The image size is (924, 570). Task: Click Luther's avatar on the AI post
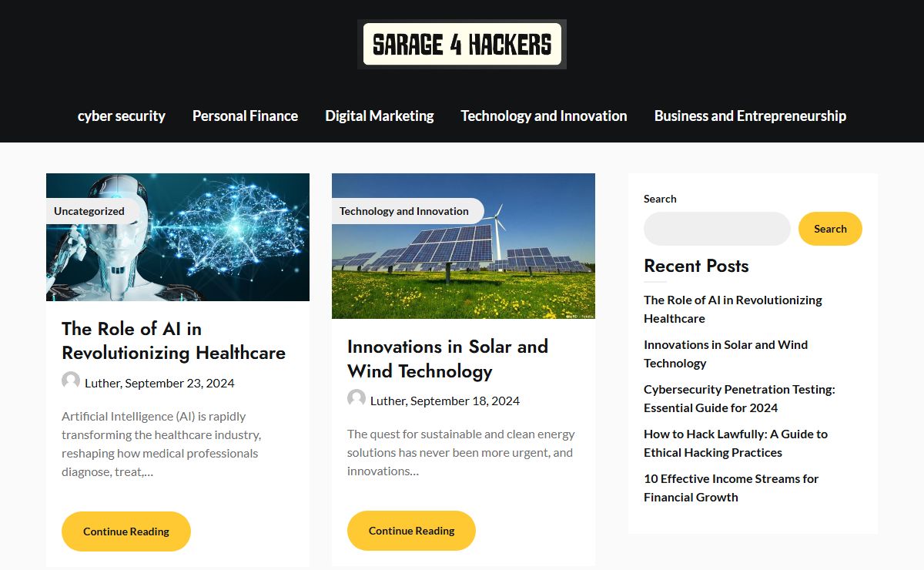click(71, 381)
